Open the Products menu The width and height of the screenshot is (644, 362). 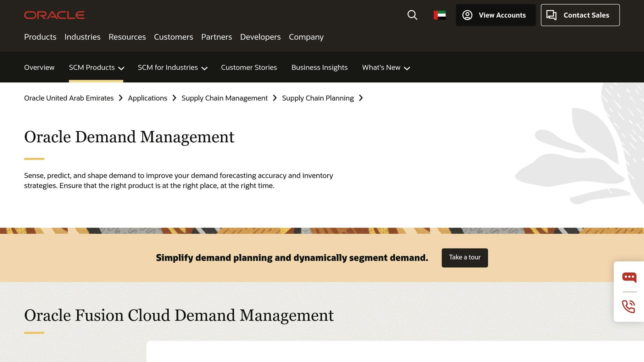(40, 37)
